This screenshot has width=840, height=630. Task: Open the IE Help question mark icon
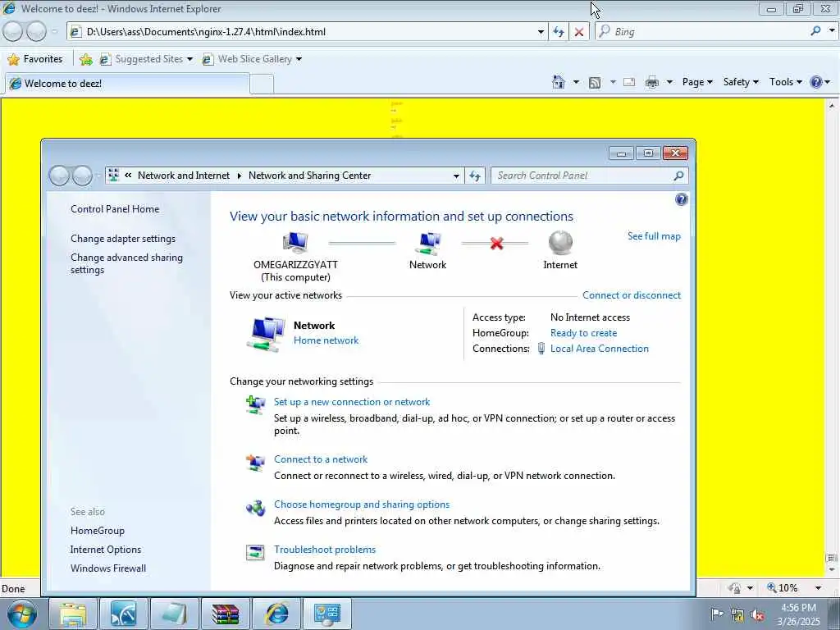point(816,82)
